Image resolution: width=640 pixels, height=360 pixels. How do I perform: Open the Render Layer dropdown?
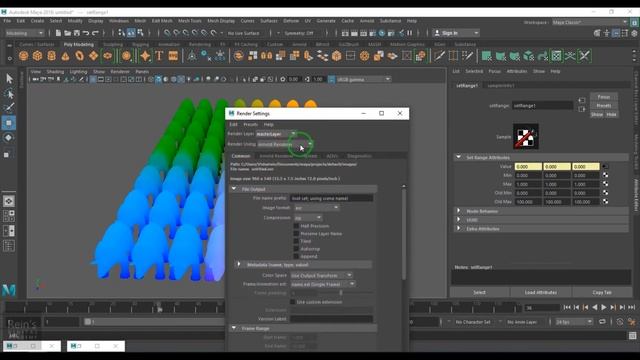(x=276, y=134)
